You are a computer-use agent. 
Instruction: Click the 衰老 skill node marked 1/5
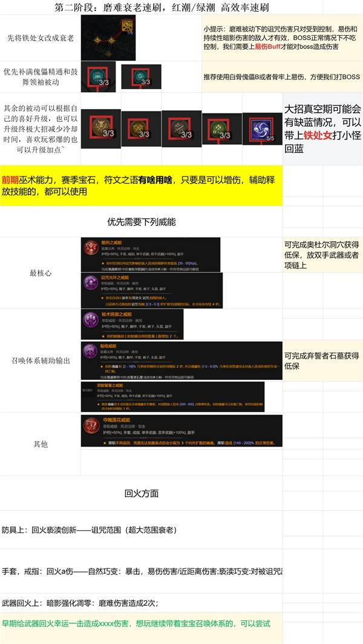click(128, 26)
